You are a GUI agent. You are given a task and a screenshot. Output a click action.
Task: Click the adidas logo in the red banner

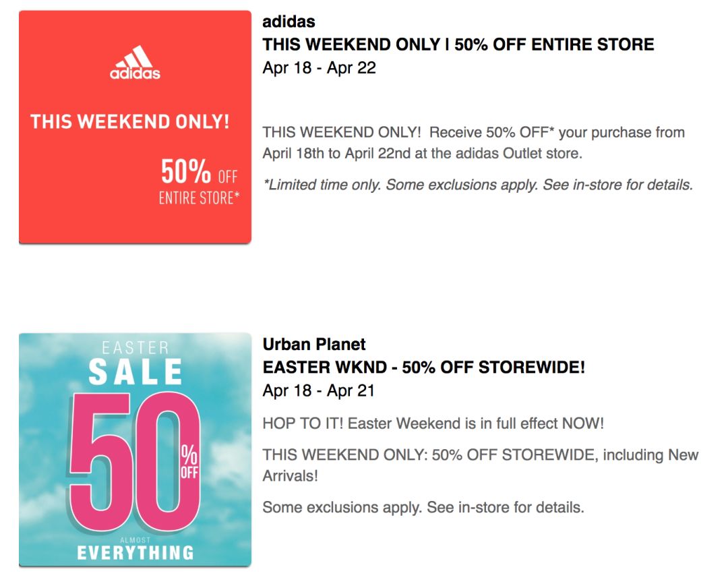pyautogui.click(x=135, y=62)
